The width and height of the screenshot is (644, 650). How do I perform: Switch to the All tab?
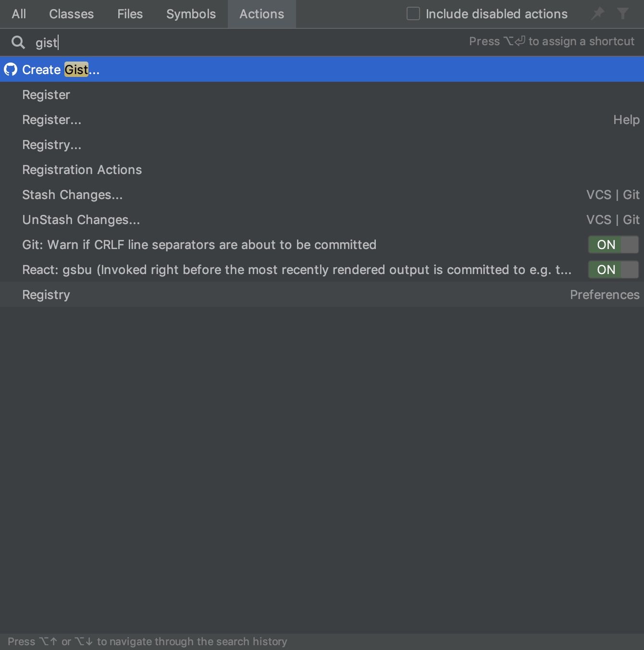tap(19, 14)
